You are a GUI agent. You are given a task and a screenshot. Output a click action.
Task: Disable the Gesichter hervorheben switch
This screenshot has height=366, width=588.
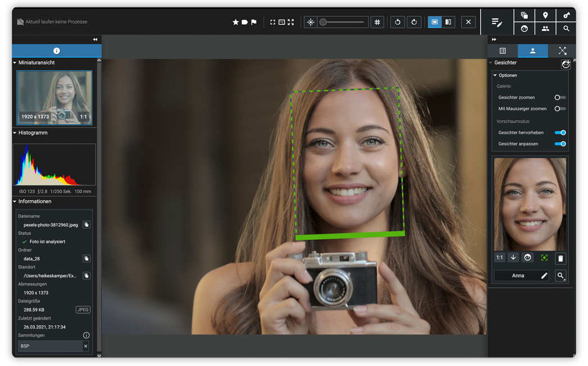(x=560, y=132)
